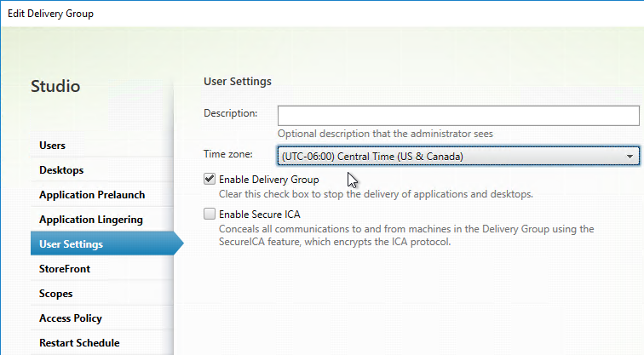The image size is (644, 355).
Task: Switch to the Desktops section
Action: click(61, 170)
